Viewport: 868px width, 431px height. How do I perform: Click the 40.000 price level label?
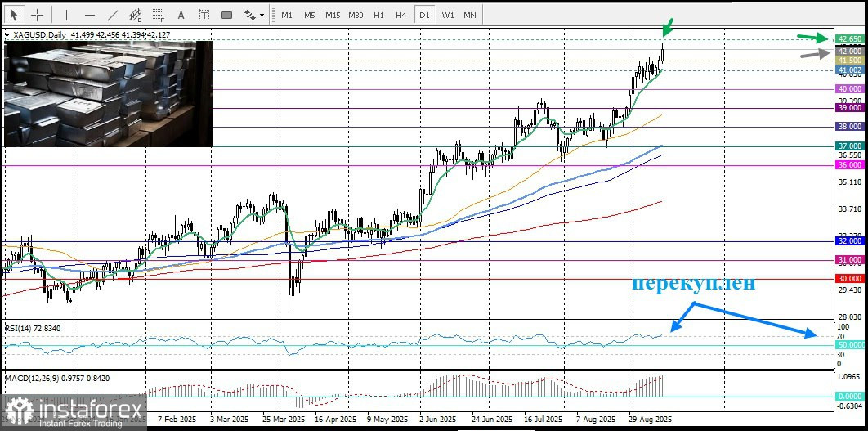849,88
